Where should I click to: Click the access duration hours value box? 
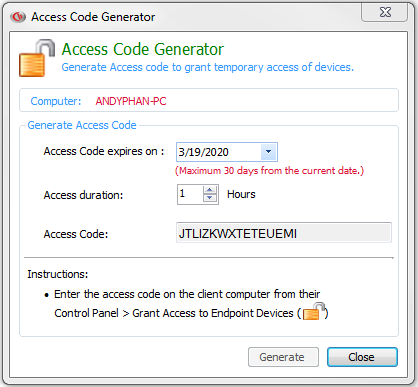pos(190,194)
